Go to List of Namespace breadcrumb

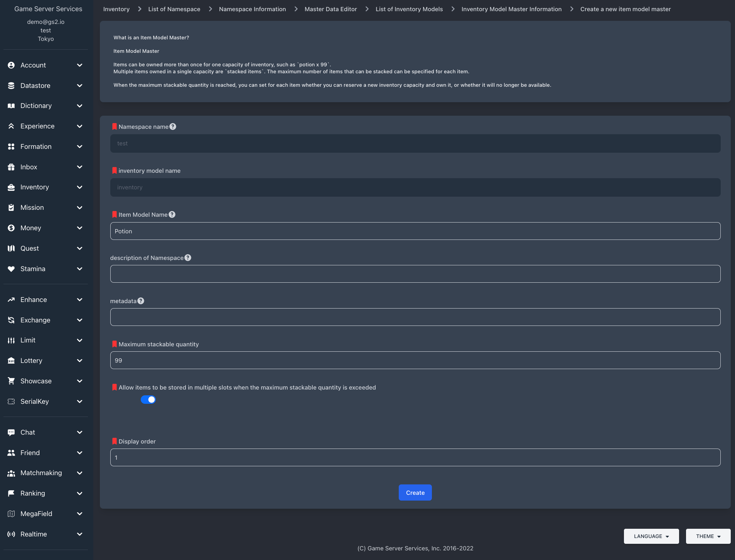click(174, 9)
